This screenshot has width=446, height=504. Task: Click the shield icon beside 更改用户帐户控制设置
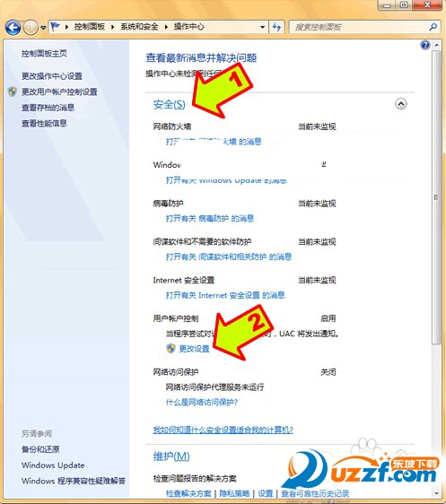(13, 91)
